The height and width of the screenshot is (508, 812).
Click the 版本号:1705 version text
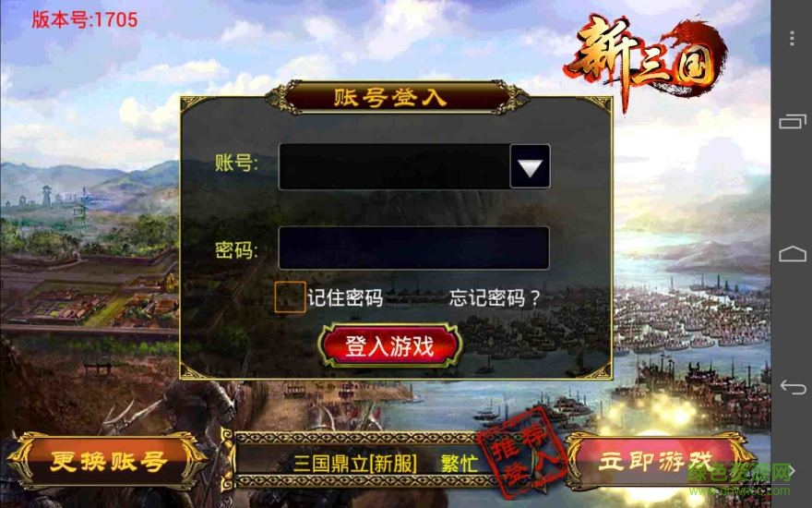tap(85, 19)
